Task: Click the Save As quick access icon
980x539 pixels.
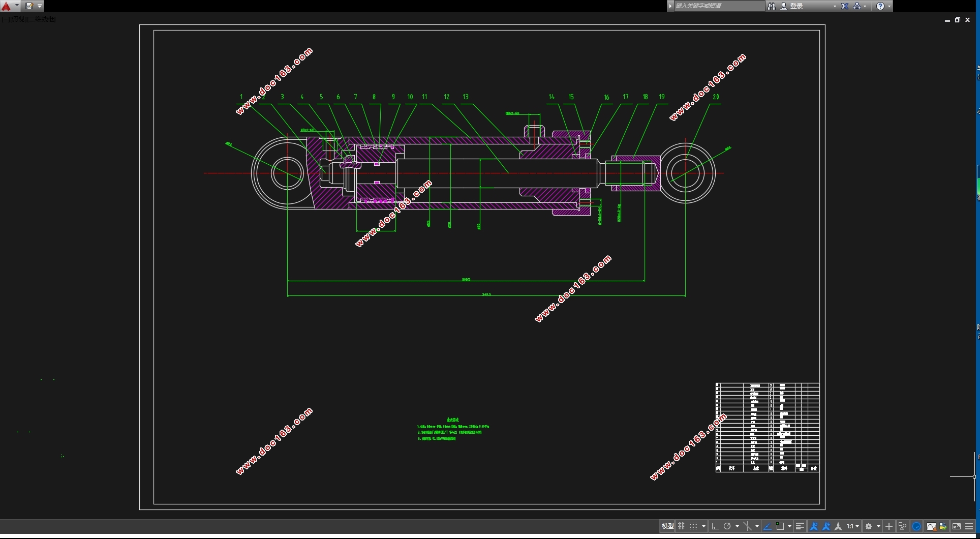Action: pos(29,6)
